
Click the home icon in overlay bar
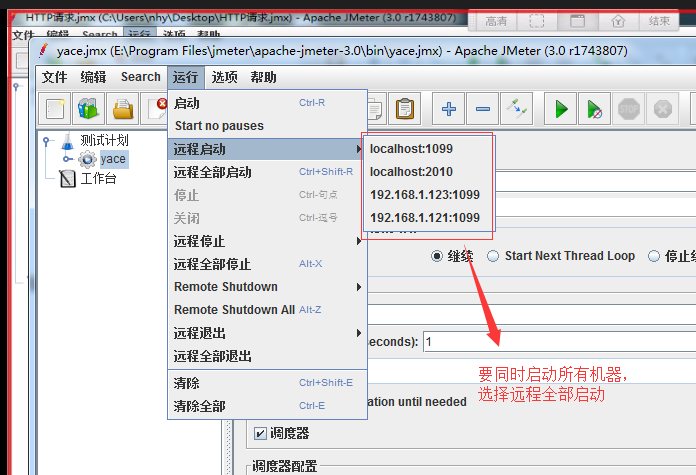pyautogui.click(x=618, y=21)
